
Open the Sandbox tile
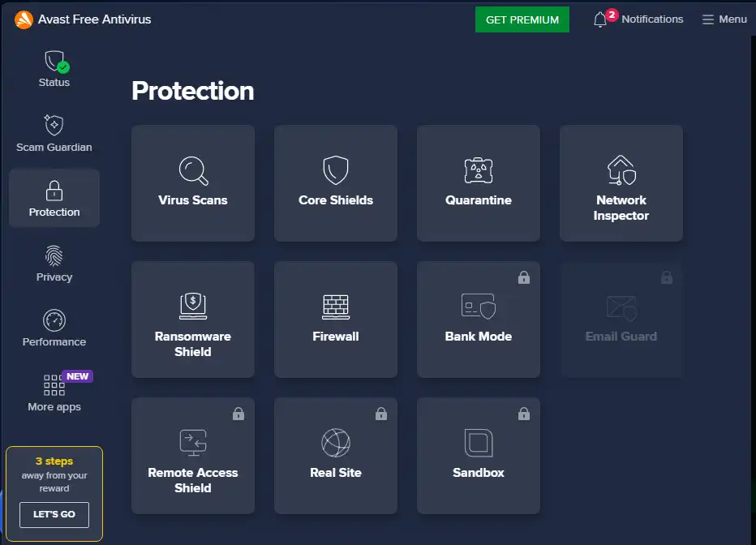click(x=478, y=455)
